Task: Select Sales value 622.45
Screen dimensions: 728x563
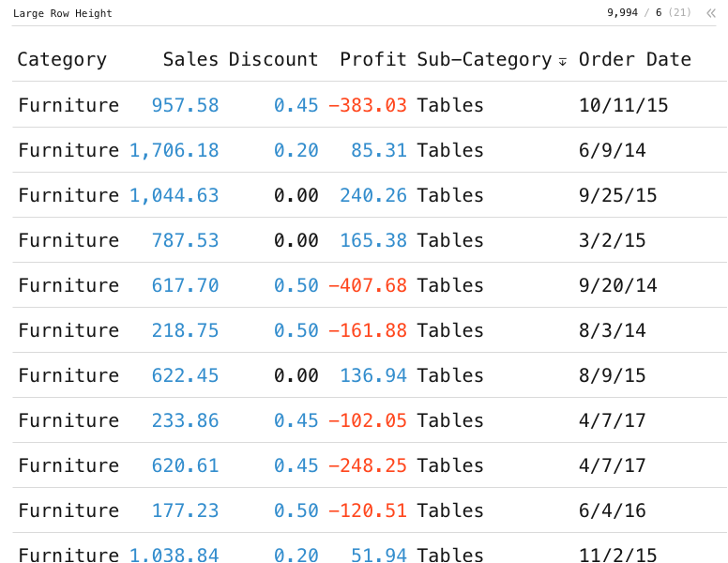Action: point(185,375)
